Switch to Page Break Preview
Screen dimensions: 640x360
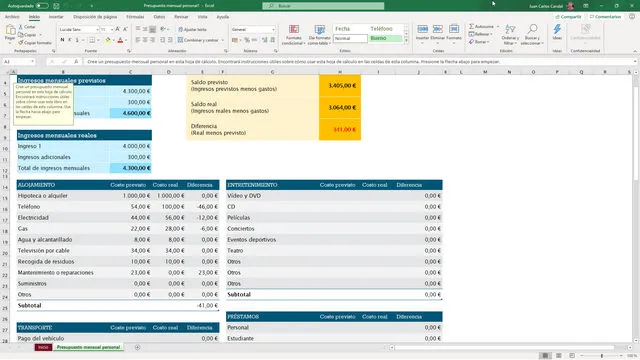[x=572, y=356]
